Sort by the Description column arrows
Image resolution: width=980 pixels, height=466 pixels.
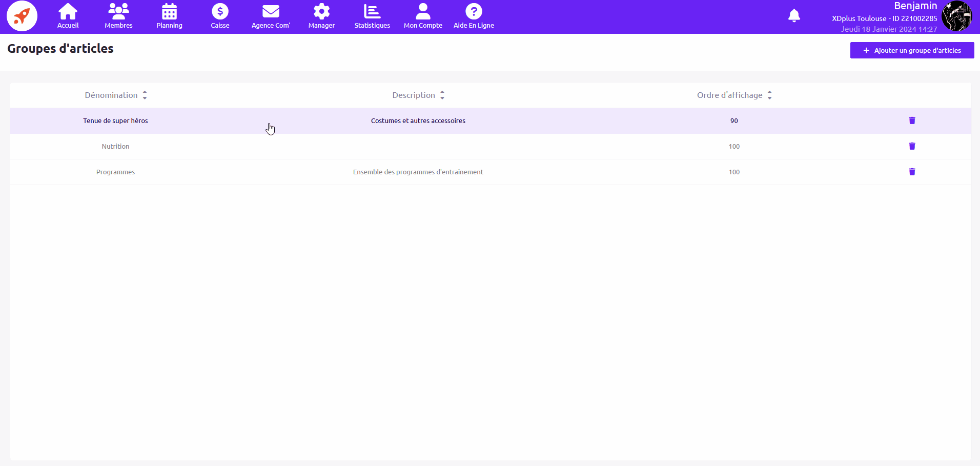(x=442, y=95)
